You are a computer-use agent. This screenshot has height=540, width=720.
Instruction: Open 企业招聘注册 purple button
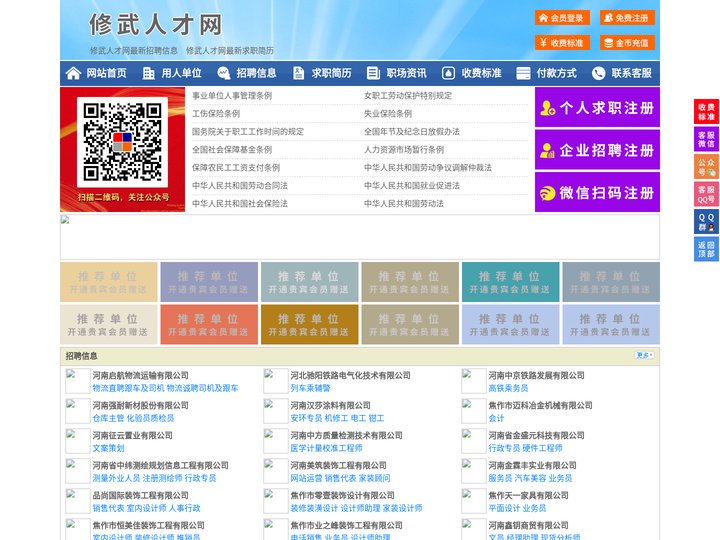pyautogui.click(x=597, y=150)
